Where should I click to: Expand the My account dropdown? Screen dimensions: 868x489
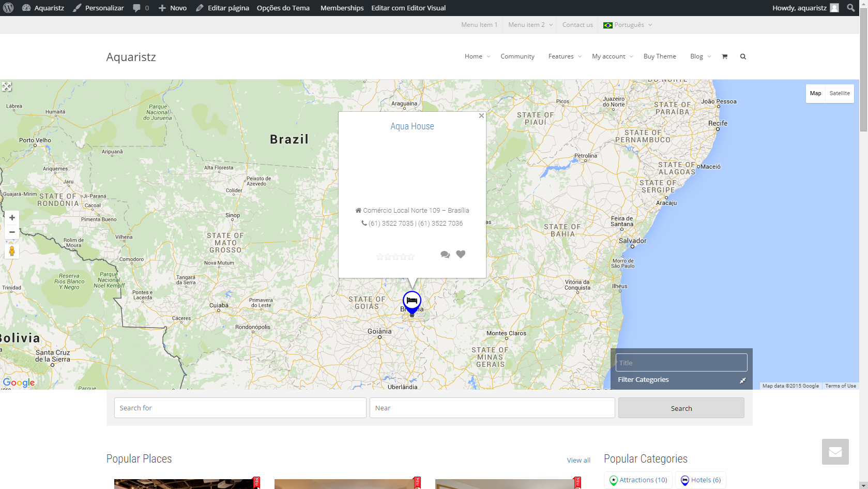click(x=613, y=56)
